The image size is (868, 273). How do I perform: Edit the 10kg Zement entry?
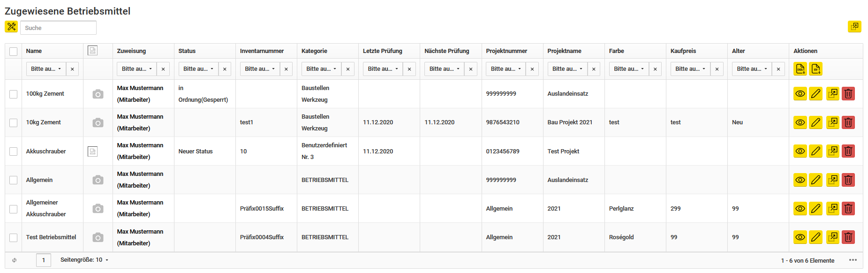[x=816, y=122]
